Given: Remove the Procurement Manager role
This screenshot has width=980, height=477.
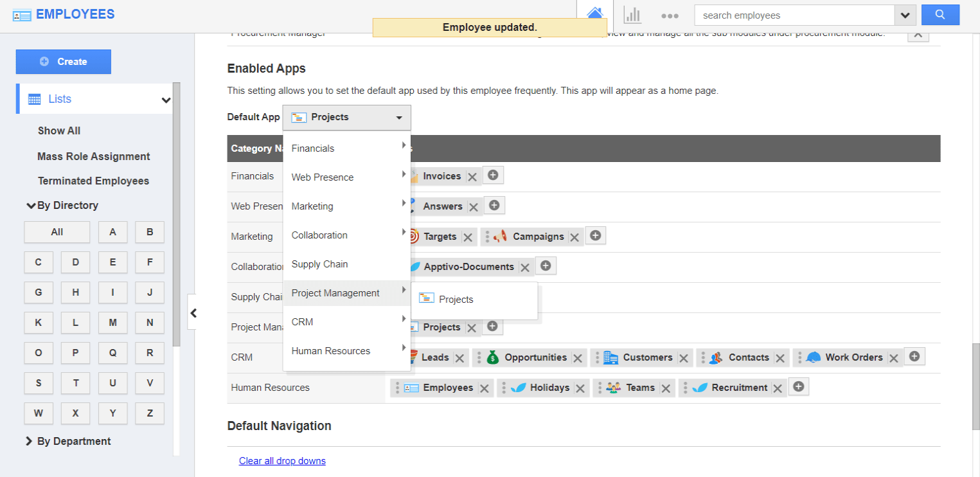Looking at the screenshot, I should click(918, 34).
